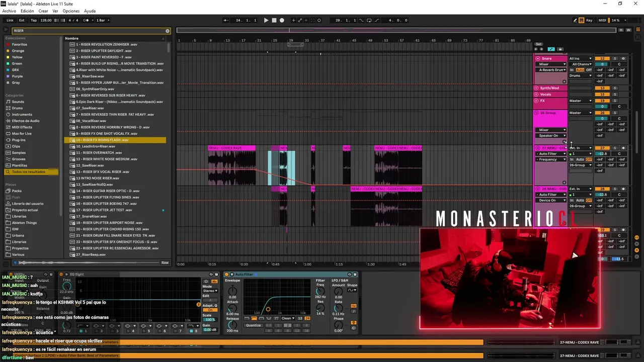
Task: Click the Quantize button in Auto Filter
Action: (x=253, y=325)
